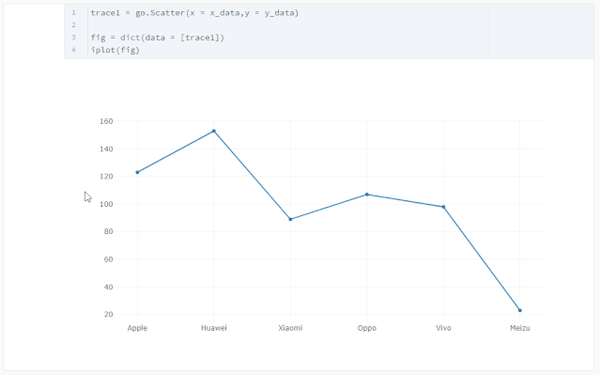This screenshot has width=600, height=375.
Task: Click the data point above Apple
Action: (x=137, y=173)
